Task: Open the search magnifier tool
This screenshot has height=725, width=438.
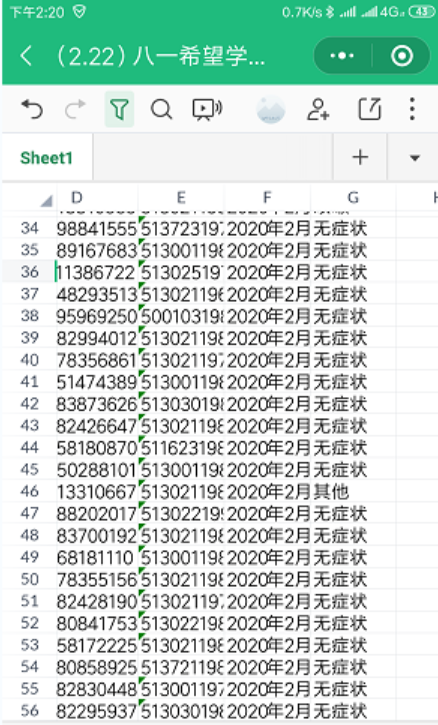Action: coord(161,110)
